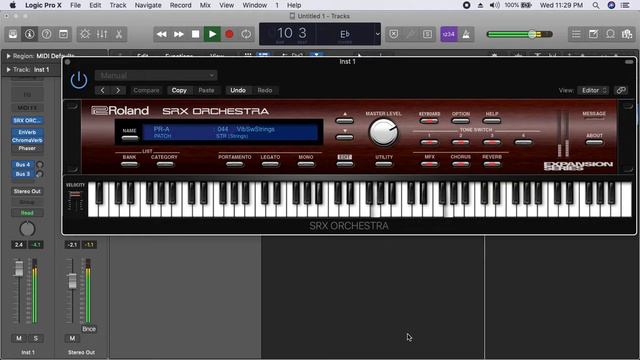Rewind the playhead
Viewport: 640px width, 360px height.
162,34
